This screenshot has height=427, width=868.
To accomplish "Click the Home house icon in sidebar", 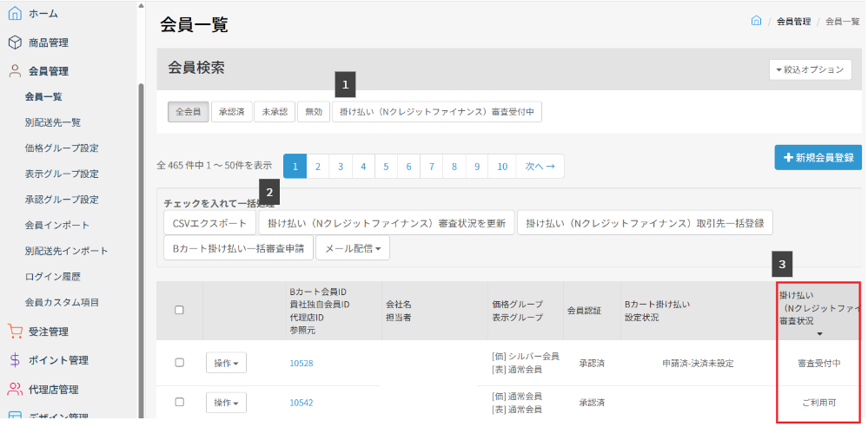I will point(15,14).
